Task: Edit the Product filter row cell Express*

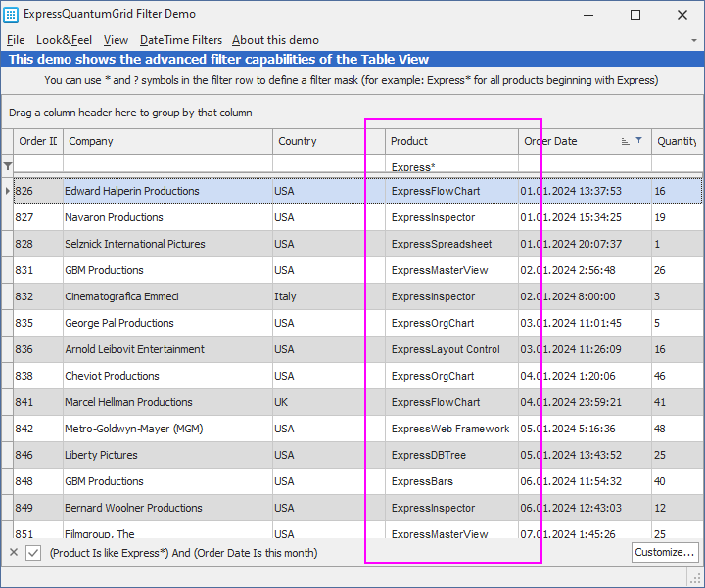Action: (x=451, y=163)
